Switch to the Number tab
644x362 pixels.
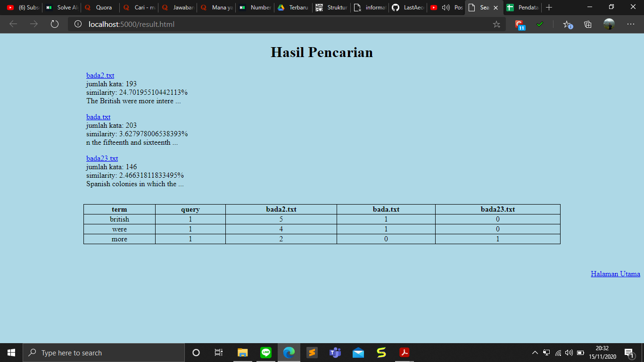tap(255, 8)
